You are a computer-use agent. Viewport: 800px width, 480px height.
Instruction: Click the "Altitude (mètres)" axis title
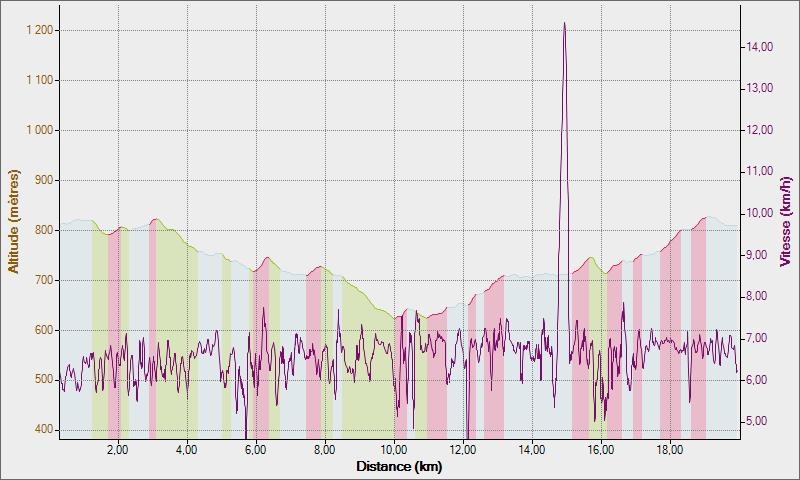click(x=14, y=222)
